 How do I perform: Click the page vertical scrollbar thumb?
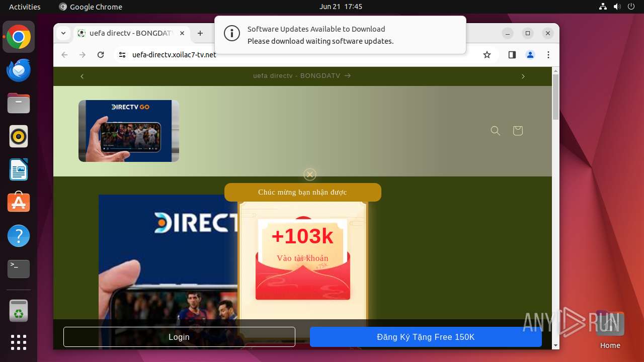(x=555, y=97)
